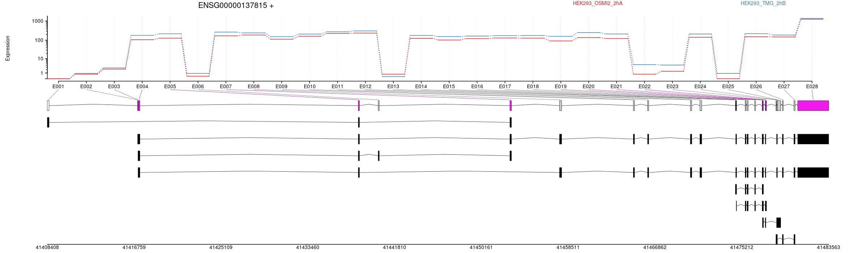Click genomic coordinate 41466862
The width and height of the screenshot is (868, 253).
point(655,248)
